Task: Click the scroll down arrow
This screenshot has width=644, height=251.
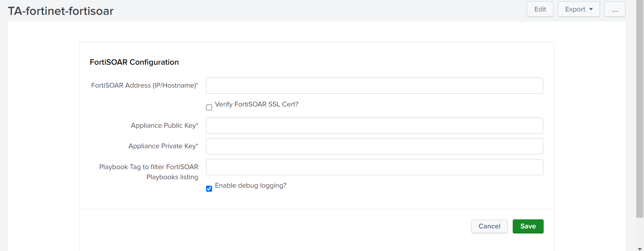Action: pyautogui.click(x=640, y=249)
